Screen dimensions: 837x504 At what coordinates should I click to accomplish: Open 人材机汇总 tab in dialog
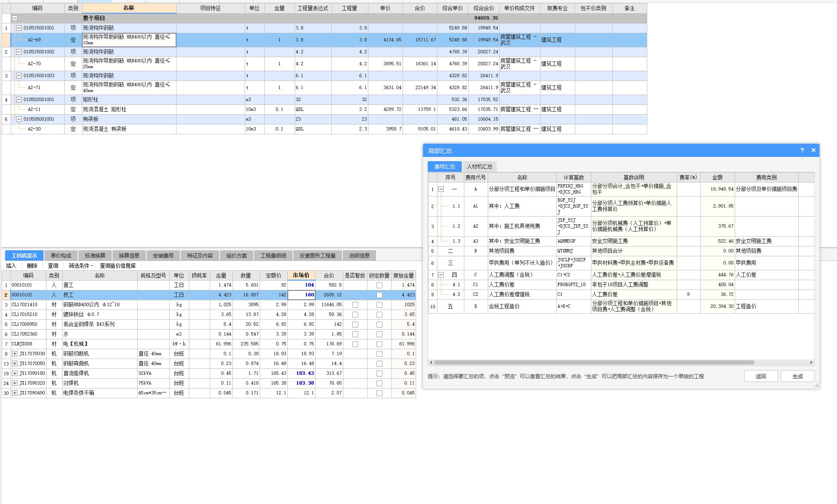pyautogui.click(x=480, y=166)
